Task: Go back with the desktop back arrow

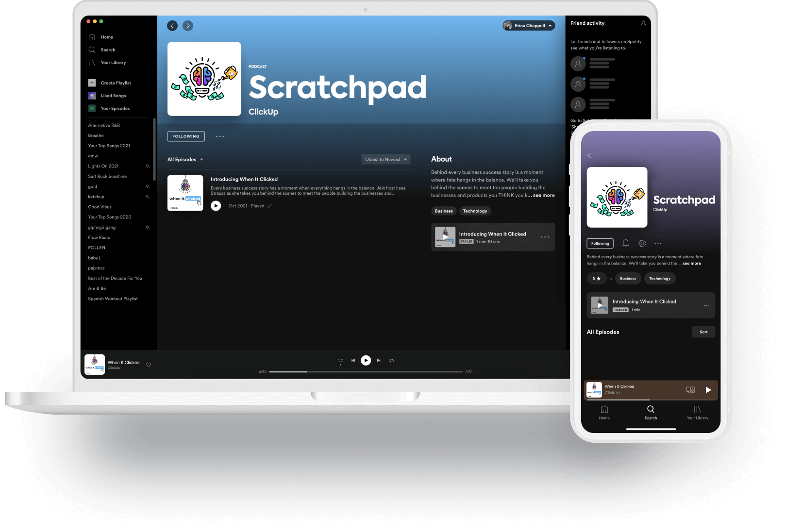Action: coord(172,26)
